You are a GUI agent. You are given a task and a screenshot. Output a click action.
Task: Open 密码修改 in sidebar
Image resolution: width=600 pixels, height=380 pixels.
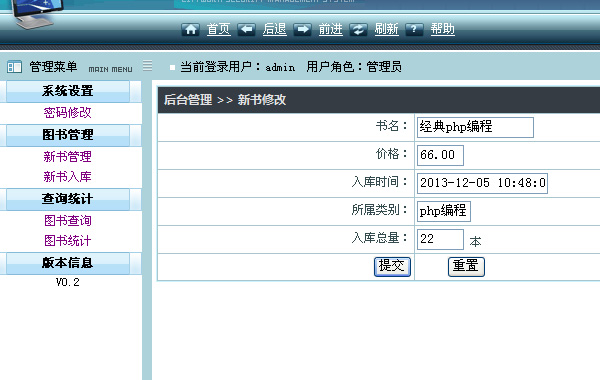67,113
